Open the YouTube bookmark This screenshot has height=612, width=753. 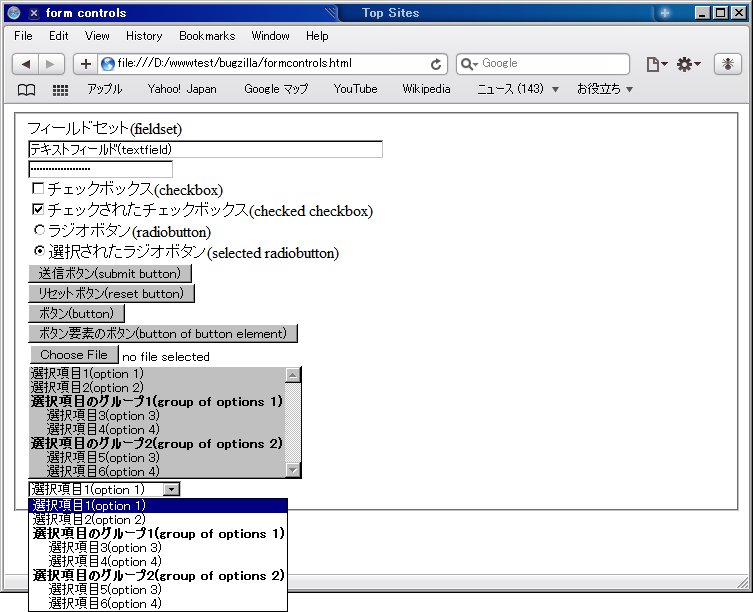[355, 89]
